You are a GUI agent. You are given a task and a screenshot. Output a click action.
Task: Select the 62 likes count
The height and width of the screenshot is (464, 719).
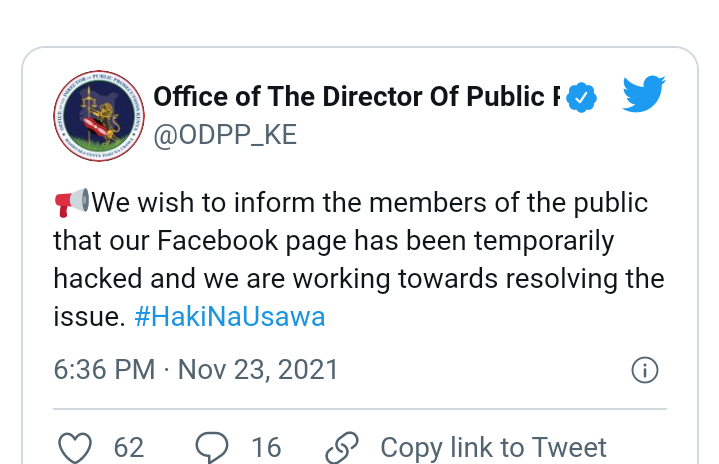(129, 447)
